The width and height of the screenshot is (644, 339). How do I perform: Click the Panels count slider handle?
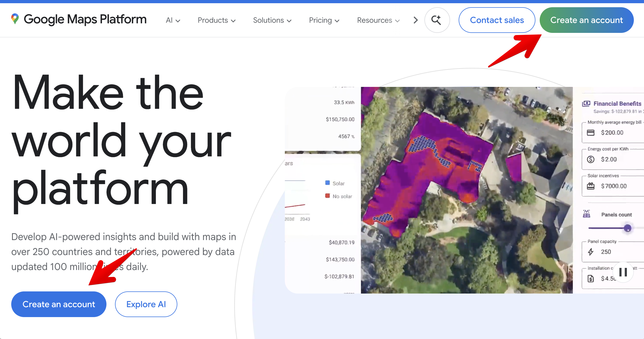click(627, 228)
